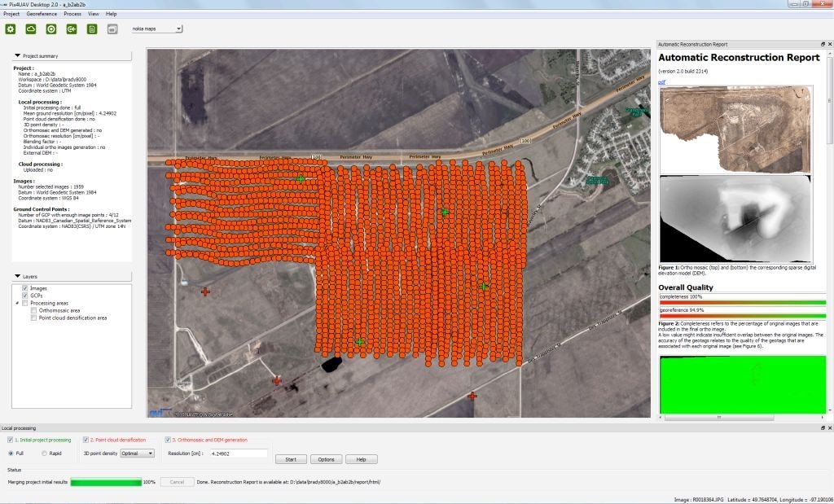The image size is (834, 504).
Task: Open the Process menu
Action: pos(72,14)
